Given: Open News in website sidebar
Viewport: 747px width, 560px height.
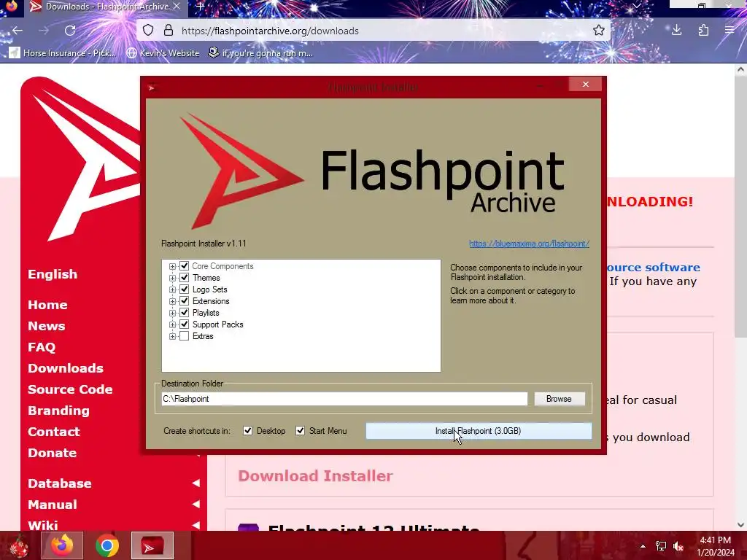Looking at the screenshot, I should click(x=46, y=326).
